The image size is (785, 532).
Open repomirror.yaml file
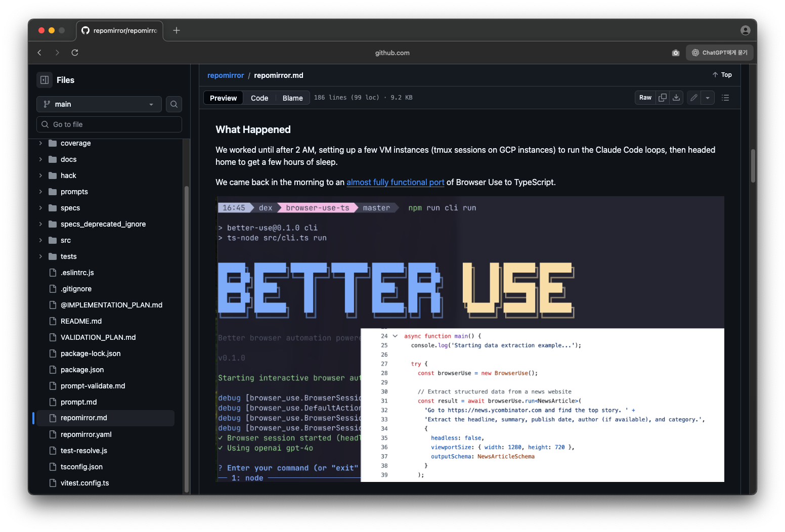(86, 434)
